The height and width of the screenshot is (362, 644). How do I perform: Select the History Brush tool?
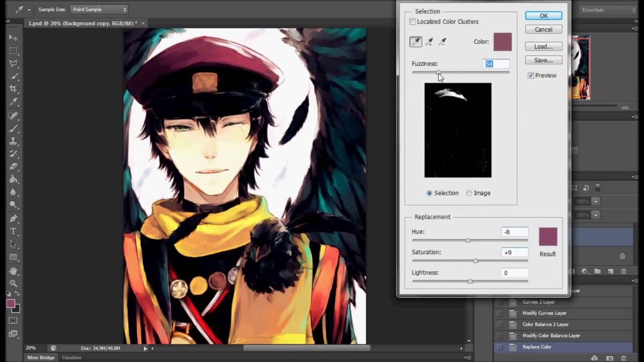(14, 154)
